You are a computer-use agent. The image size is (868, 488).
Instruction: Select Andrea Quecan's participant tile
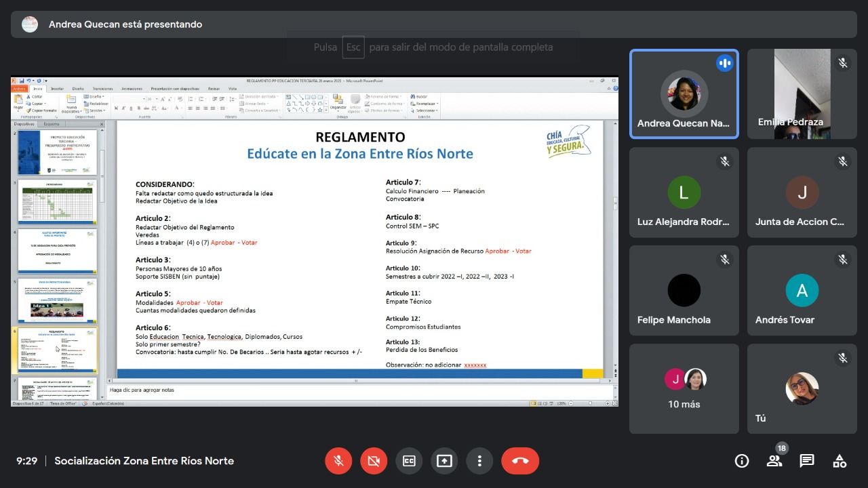[x=684, y=94]
